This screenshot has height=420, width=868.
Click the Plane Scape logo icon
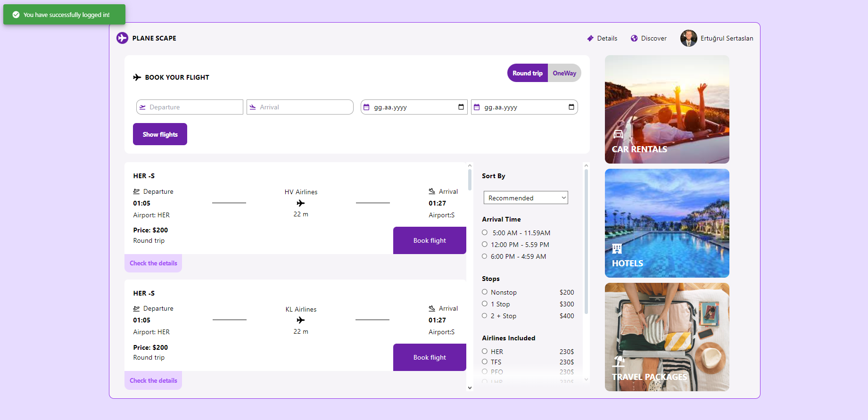click(122, 38)
